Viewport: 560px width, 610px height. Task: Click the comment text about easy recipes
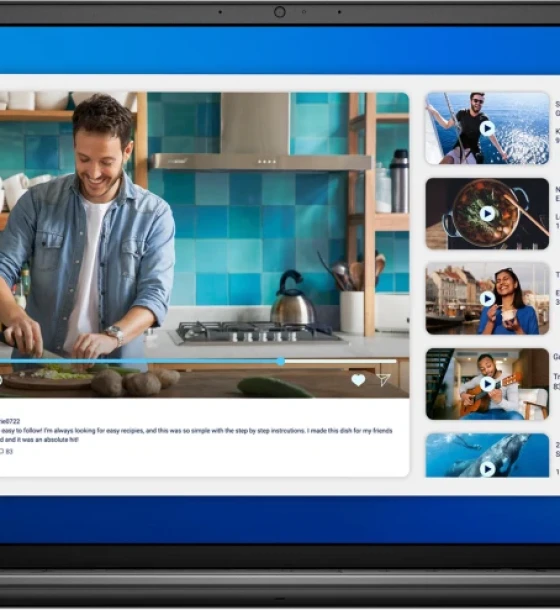[x=196, y=435]
